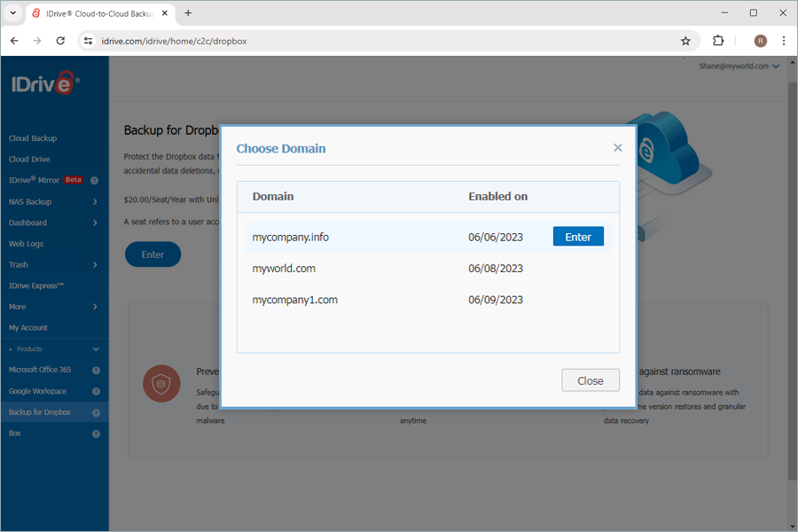Expand NAS Backup chevron arrow
The width and height of the screenshot is (798, 532).
pyautogui.click(x=95, y=201)
